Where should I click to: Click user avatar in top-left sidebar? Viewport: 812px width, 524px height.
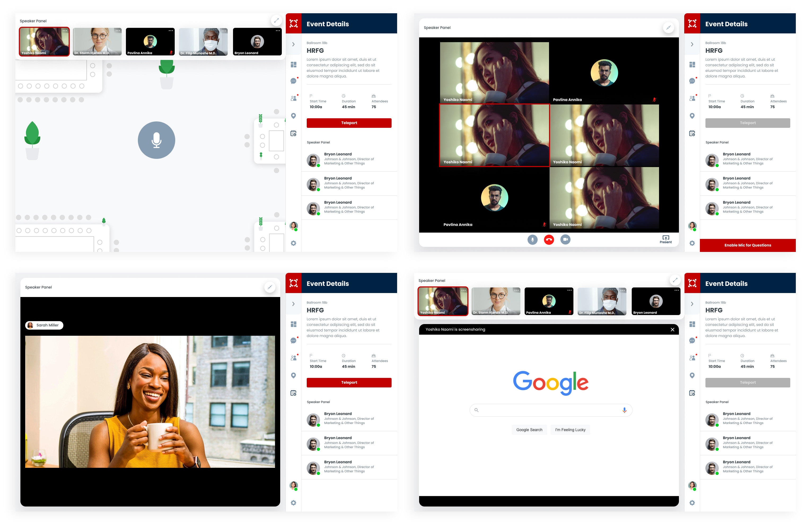[293, 226]
